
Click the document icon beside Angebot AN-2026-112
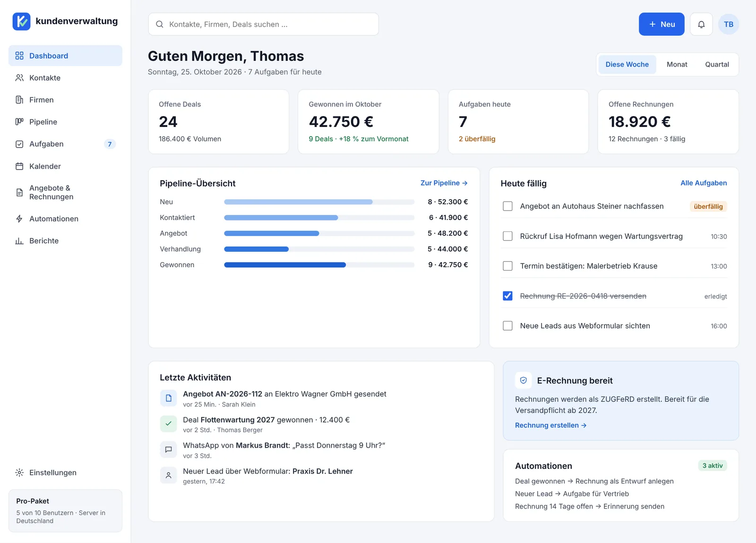(x=168, y=399)
